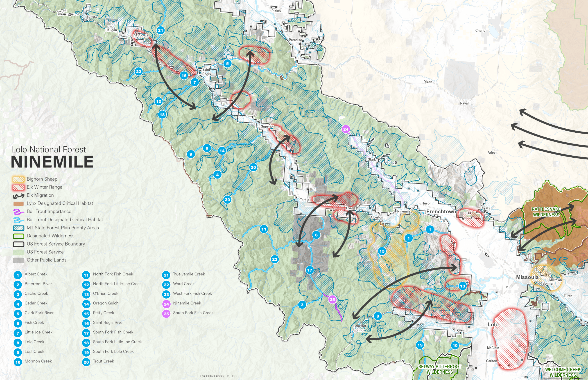
Task: Click legend circle 25 beside South Fork Fish Creek
Action: pos(166,314)
